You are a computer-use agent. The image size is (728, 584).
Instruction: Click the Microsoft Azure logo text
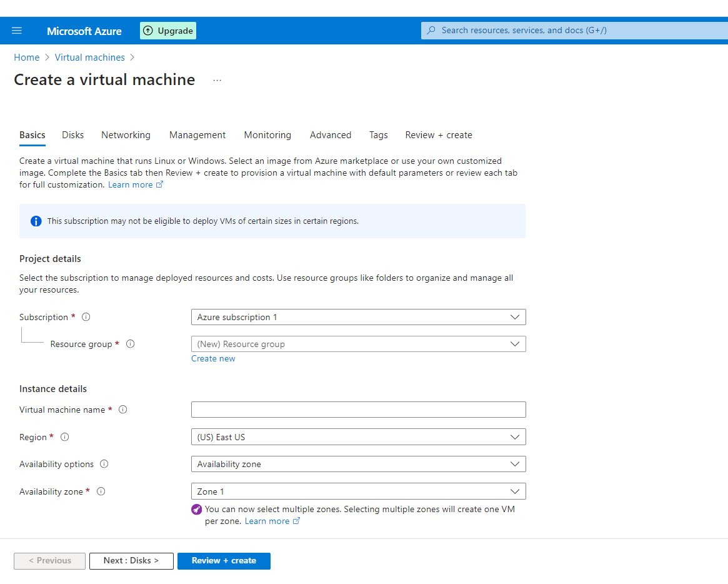click(x=84, y=31)
